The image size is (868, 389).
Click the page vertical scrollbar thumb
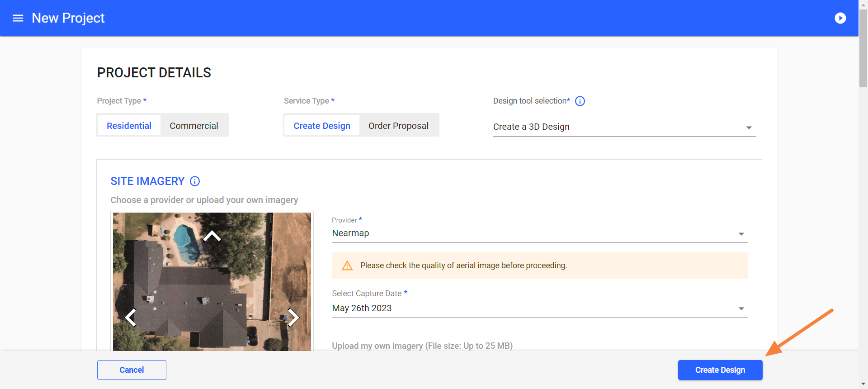(x=863, y=50)
